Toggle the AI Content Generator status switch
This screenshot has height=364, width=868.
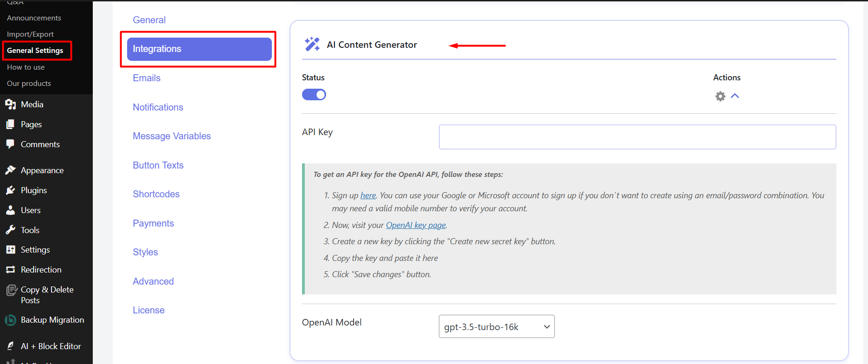click(314, 95)
